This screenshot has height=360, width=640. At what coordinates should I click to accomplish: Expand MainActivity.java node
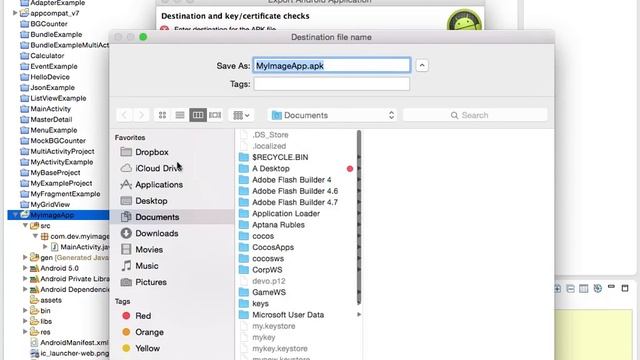[x=45, y=247]
